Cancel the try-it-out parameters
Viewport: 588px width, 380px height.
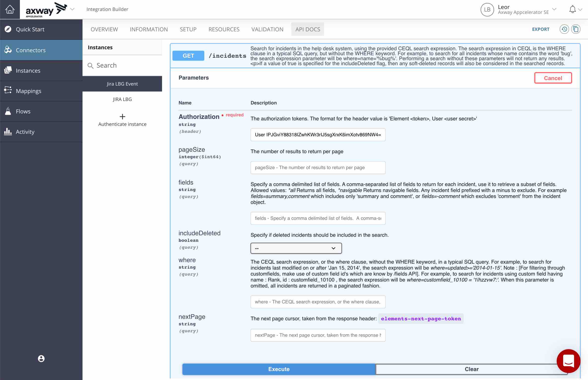point(553,78)
